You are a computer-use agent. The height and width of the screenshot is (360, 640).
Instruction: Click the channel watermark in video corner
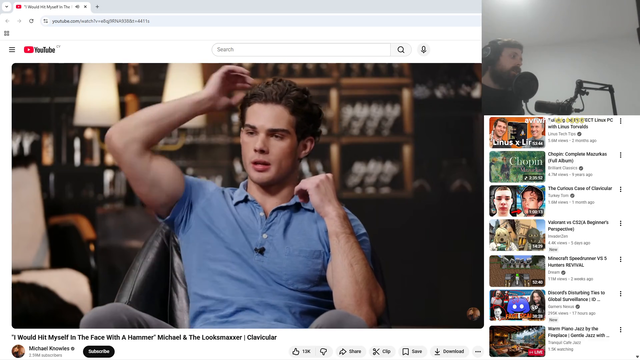click(x=473, y=314)
